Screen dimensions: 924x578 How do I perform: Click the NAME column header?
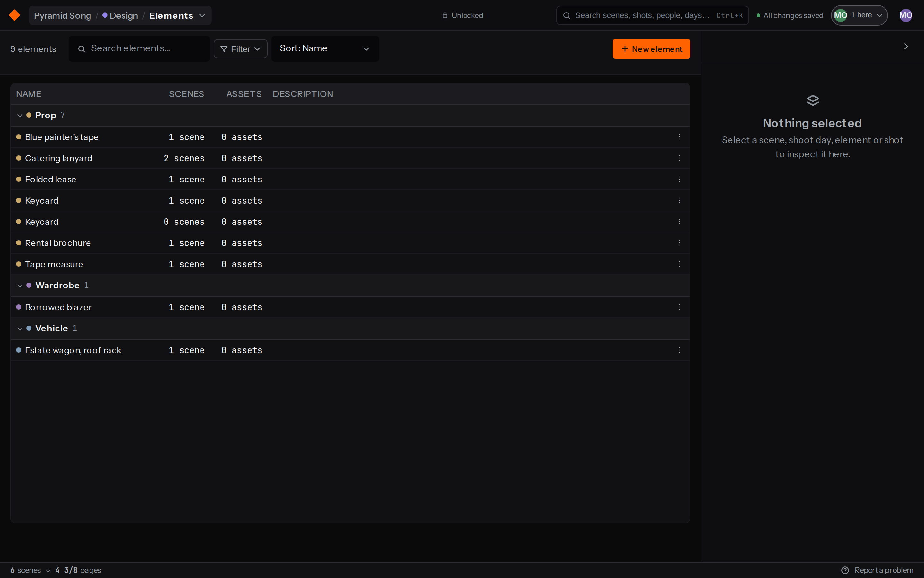coord(29,94)
